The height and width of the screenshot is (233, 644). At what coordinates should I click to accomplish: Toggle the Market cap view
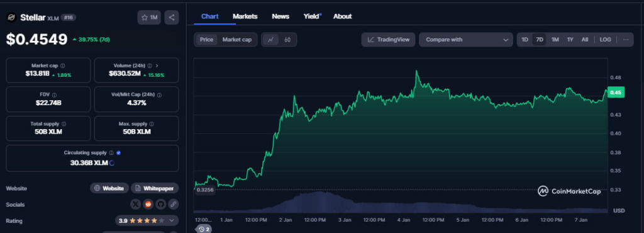pyautogui.click(x=237, y=40)
